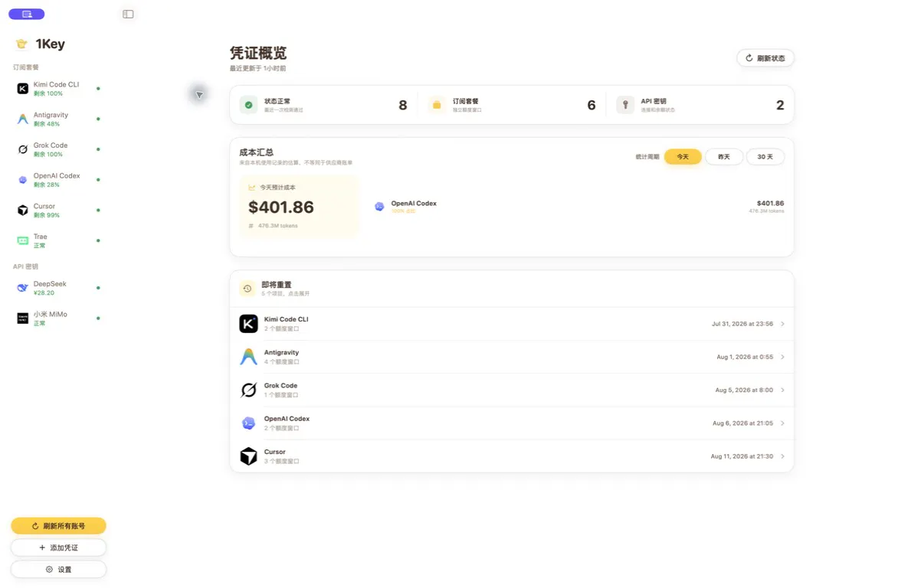Click the 凭证概览 page heading
This screenshot has height=588, width=911.
pyautogui.click(x=258, y=54)
